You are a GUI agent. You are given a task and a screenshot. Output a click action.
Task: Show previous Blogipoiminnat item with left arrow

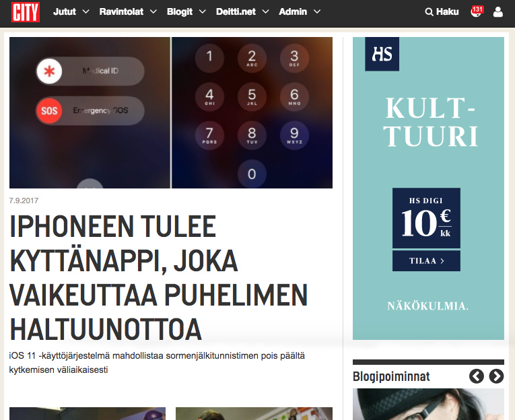[476, 376]
